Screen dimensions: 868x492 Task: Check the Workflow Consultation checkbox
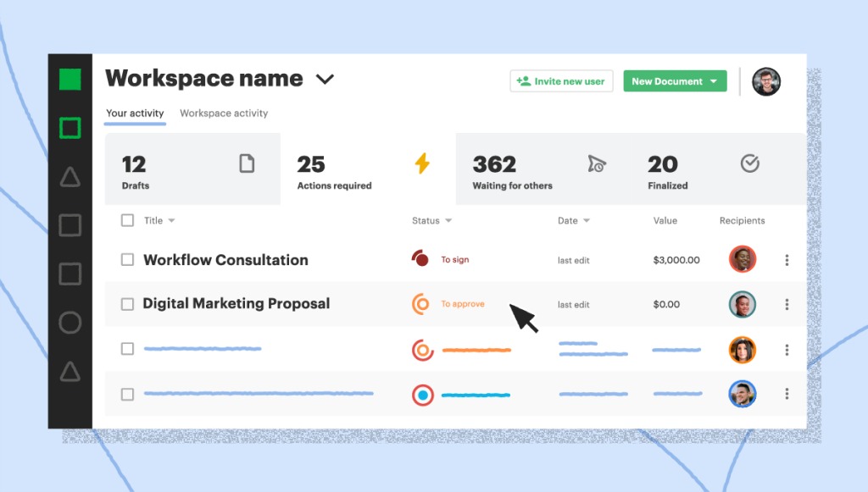tap(127, 260)
